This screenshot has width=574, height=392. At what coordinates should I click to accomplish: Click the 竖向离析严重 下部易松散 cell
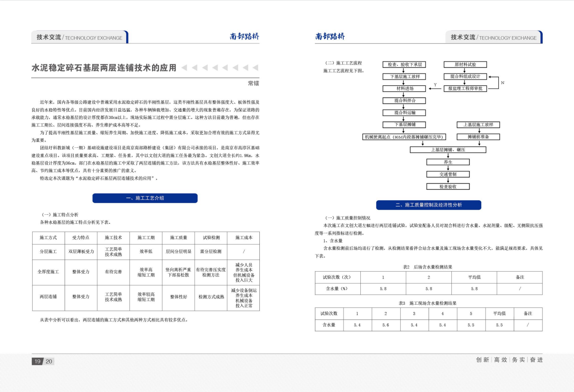[x=178, y=272]
